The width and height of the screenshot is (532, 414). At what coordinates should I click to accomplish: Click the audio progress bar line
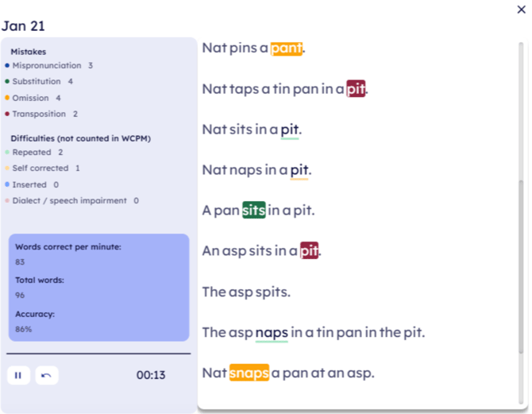pos(98,354)
